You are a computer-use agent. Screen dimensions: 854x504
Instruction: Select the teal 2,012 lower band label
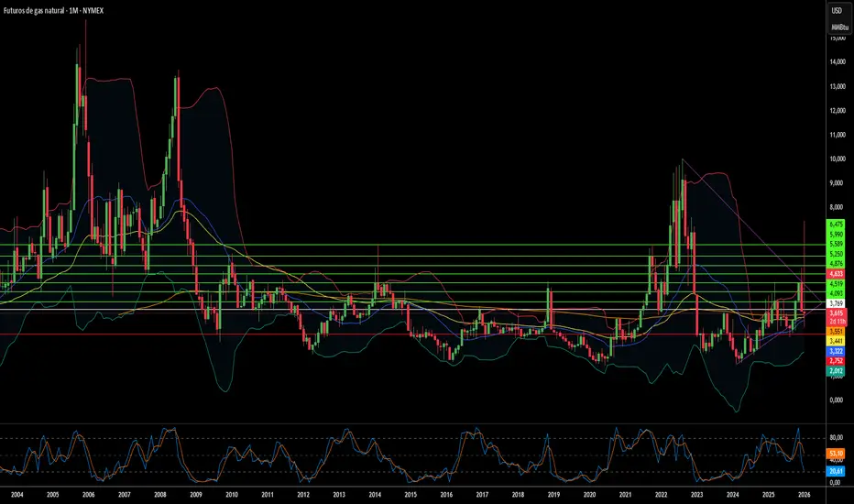pyautogui.click(x=836, y=371)
